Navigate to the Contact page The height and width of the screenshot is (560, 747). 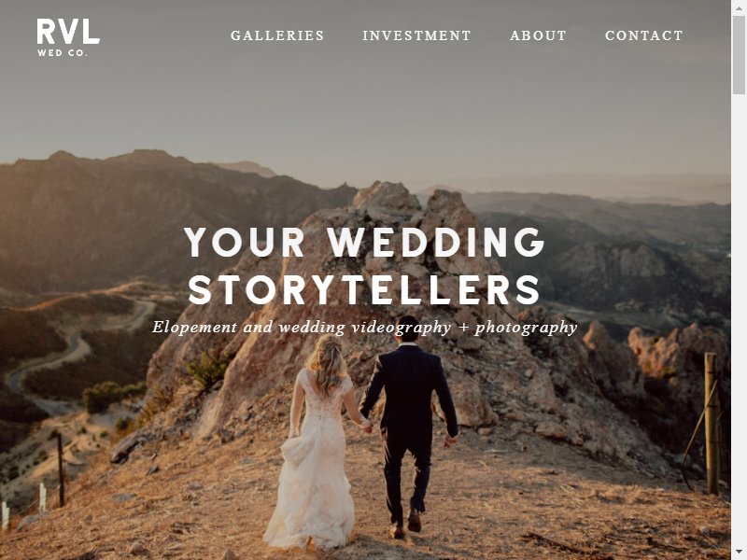click(x=644, y=35)
